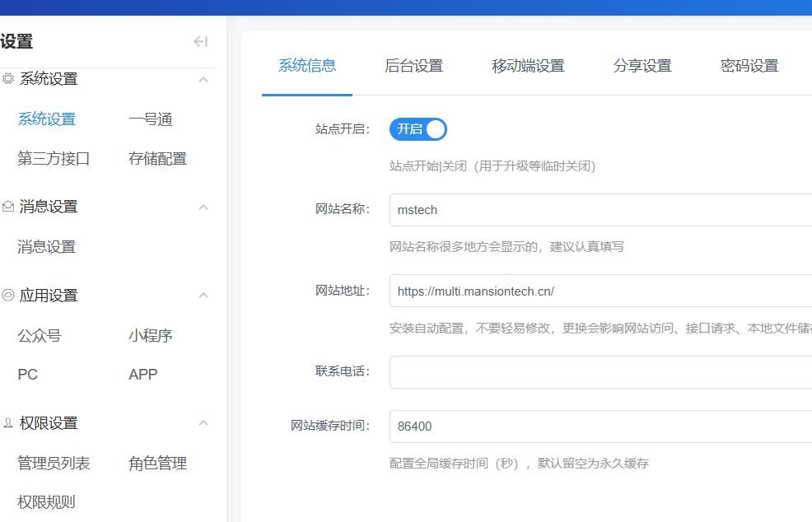Switch to the 后台设置 tab
Viewport: 812px width, 522px height.
413,66
